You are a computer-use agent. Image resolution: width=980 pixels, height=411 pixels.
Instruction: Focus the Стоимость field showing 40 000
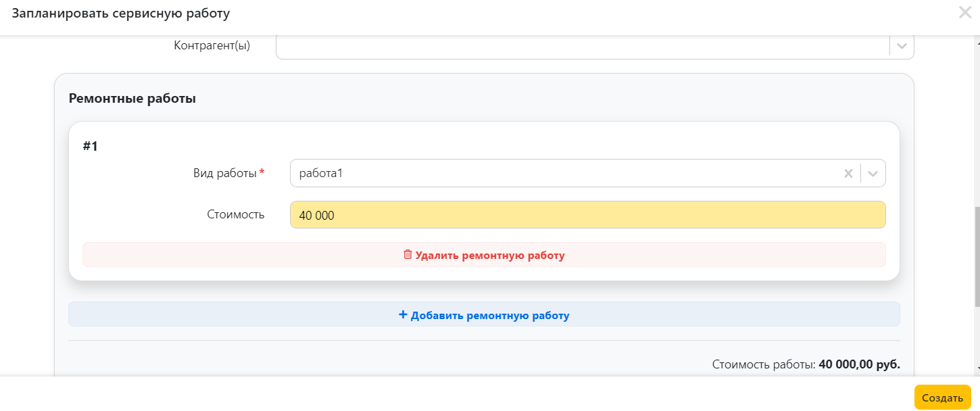point(587,215)
